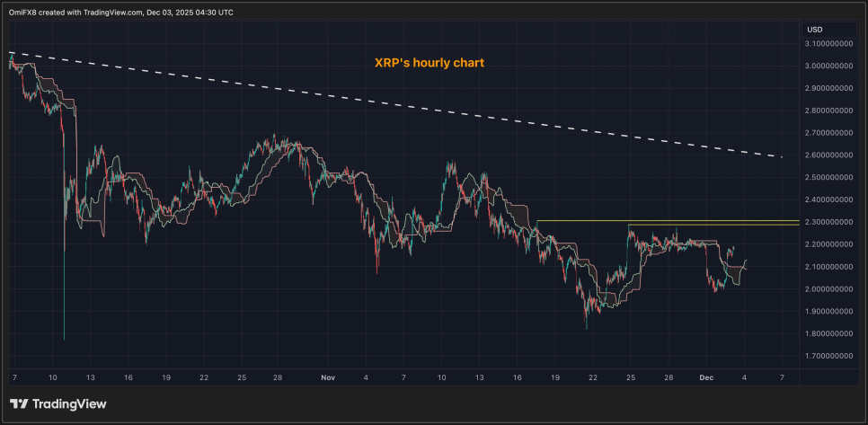Screen dimensions: 868x425
Task: Click the 2.300000000 price axis label
Action: click(x=827, y=222)
